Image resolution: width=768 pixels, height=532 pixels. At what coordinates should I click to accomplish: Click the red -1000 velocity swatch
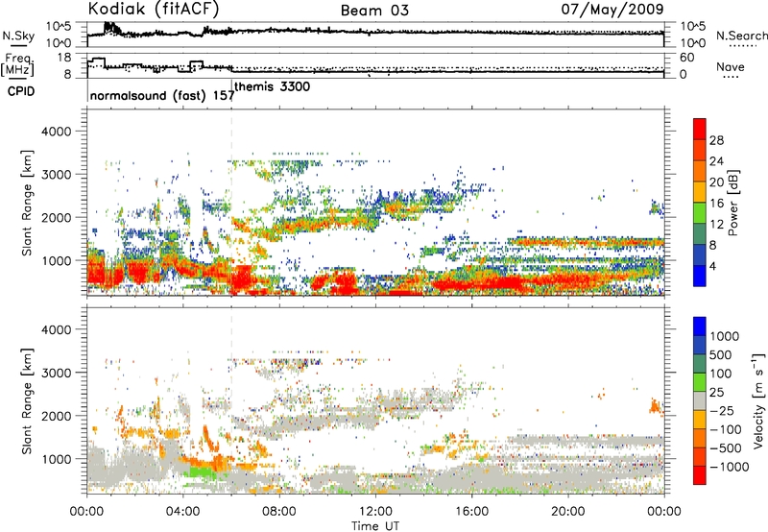(700, 475)
